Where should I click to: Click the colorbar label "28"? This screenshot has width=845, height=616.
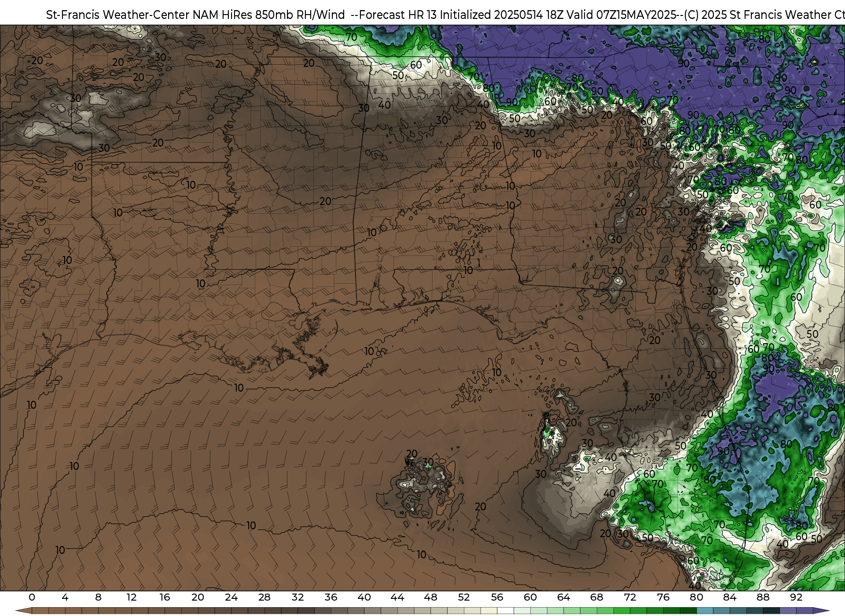(265, 597)
